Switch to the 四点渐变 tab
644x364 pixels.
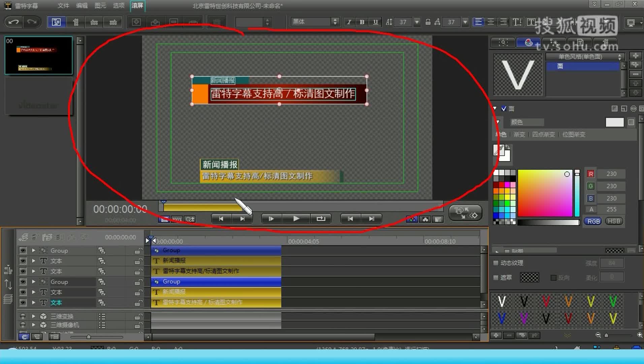click(543, 134)
